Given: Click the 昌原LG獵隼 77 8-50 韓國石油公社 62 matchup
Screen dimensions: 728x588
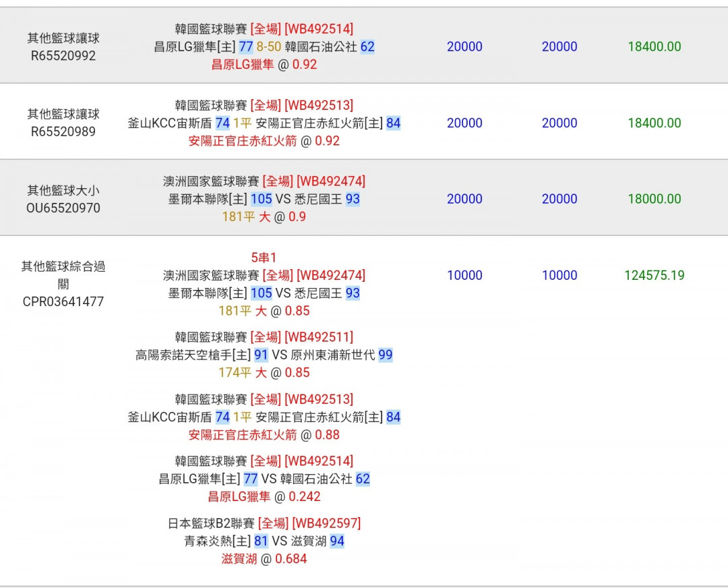Looking at the screenshot, I should point(264,47).
